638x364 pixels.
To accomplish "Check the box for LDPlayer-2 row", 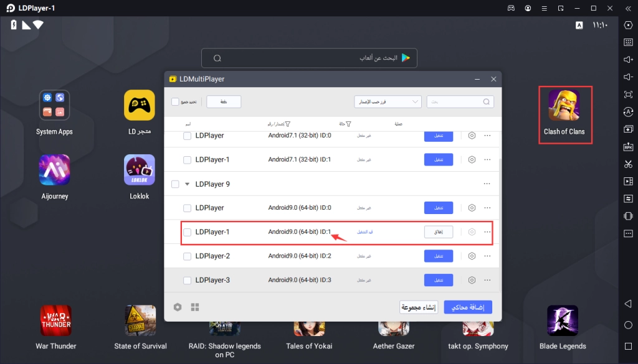I will pyautogui.click(x=187, y=256).
